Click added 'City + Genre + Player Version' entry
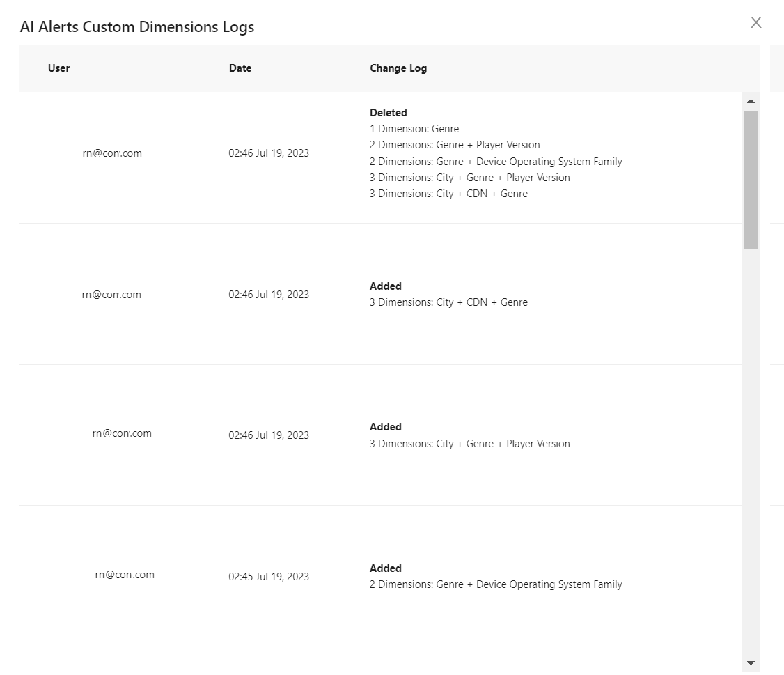 pyautogui.click(x=469, y=443)
